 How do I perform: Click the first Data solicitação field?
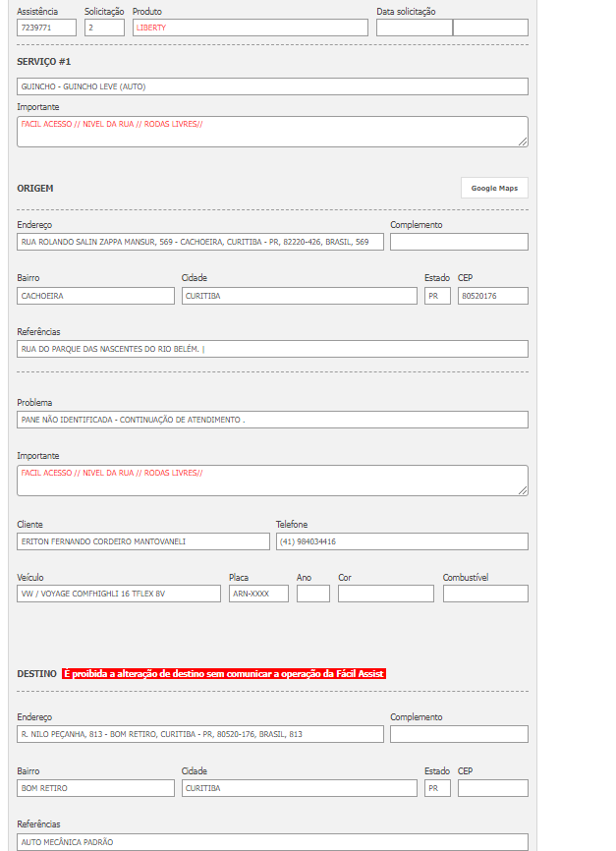(x=414, y=28)
